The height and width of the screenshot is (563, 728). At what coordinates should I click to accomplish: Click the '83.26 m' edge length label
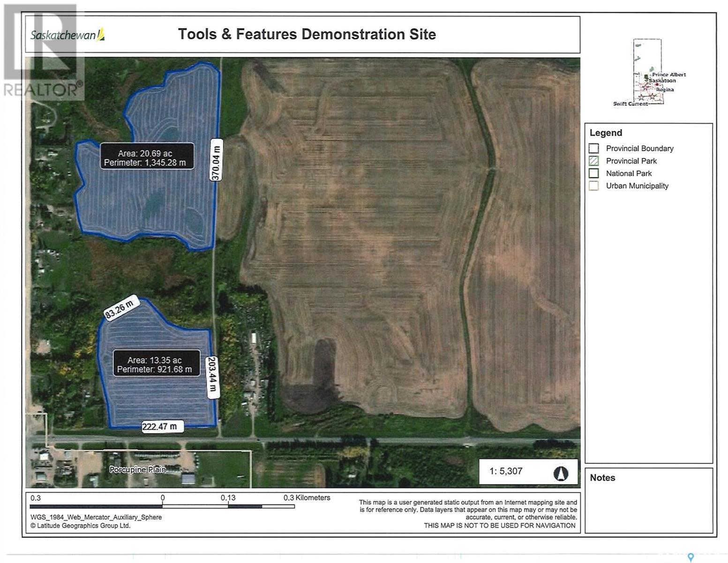(x=122, y=308)
